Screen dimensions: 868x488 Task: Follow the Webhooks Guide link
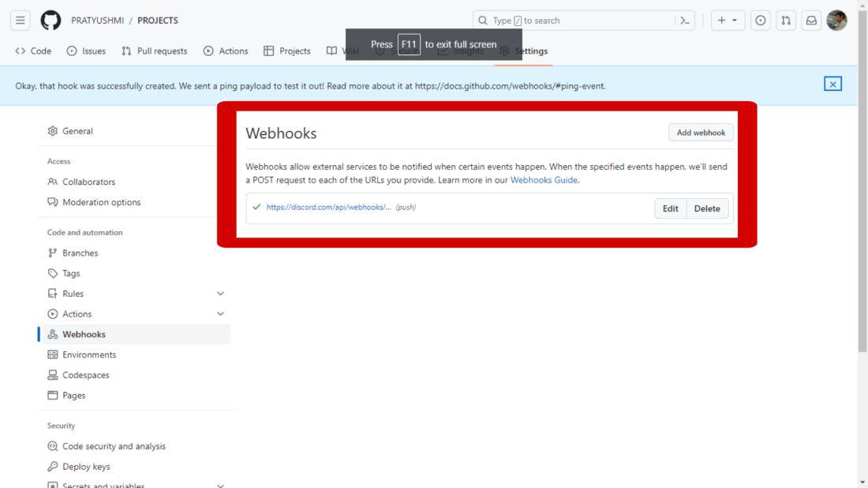[544, 180]
